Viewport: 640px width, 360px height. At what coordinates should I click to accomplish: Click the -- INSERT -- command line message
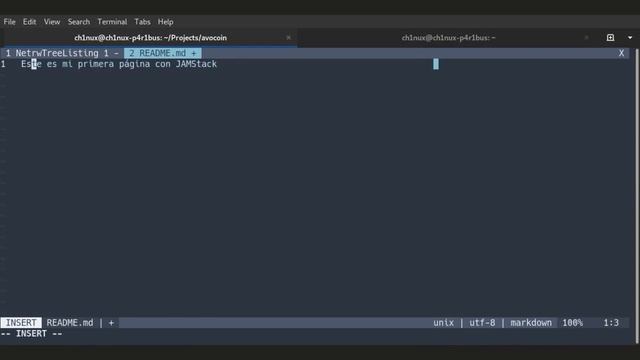[x=31, y=334]
